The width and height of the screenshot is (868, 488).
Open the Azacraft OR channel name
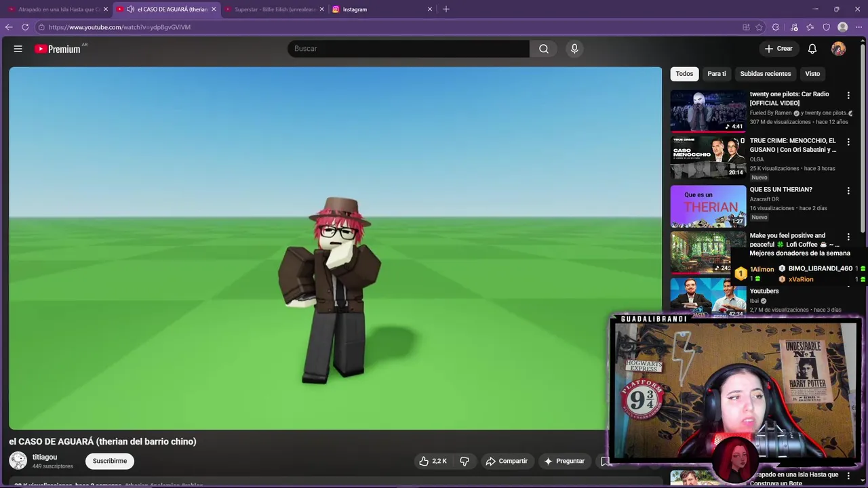pyautogui.click(x=764, y=199)
